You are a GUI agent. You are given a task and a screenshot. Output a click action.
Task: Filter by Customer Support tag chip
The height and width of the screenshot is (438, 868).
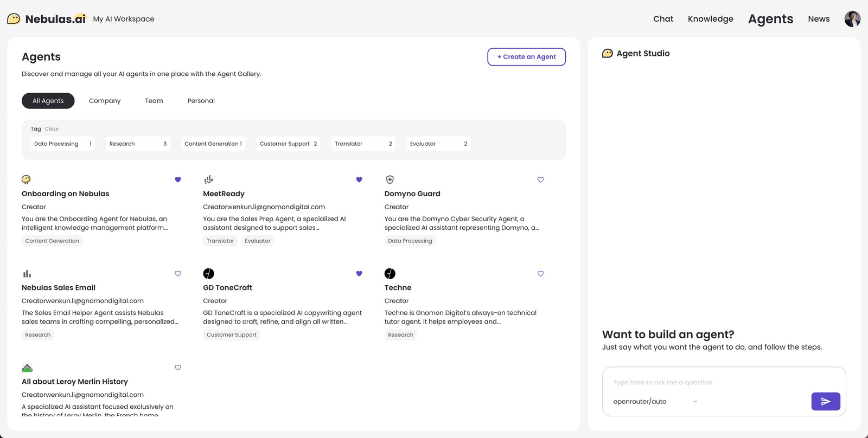click(288, 144)
